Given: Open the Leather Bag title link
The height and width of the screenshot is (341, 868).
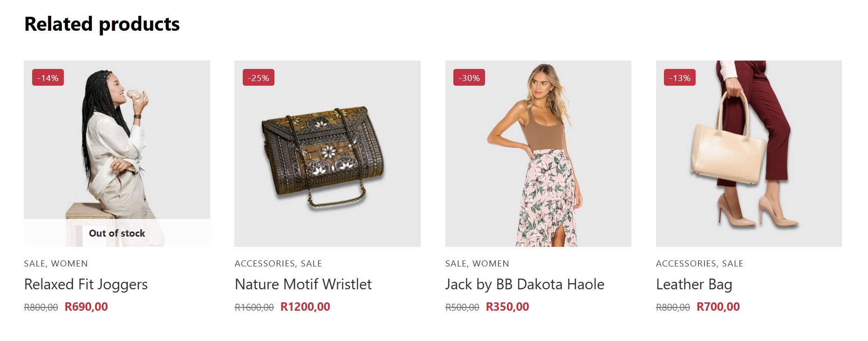Looking at the screenshot, I should (694, 284).
